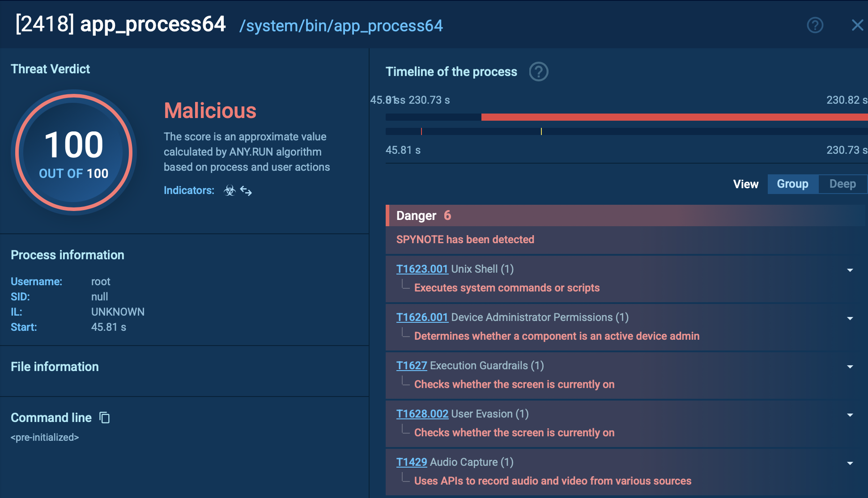Click the Danger 6 group header
The image size is (868, 498).
(626, 215)
